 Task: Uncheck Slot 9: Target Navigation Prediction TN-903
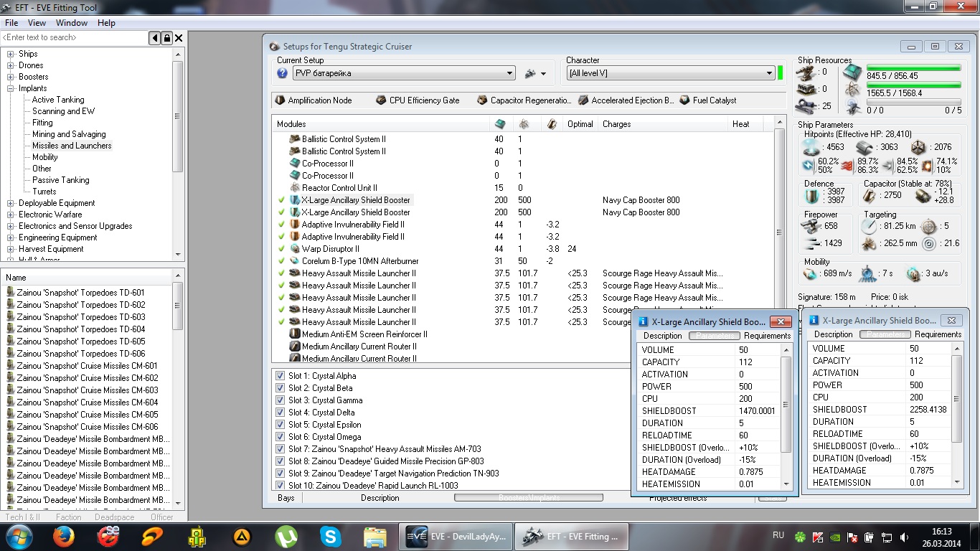click(280, 474)
